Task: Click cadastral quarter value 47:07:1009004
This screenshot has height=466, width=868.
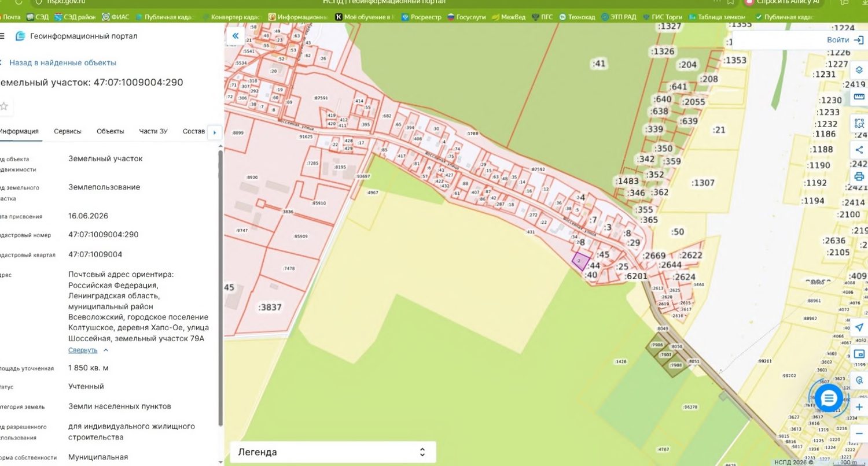Action: (x=95, y=254)
